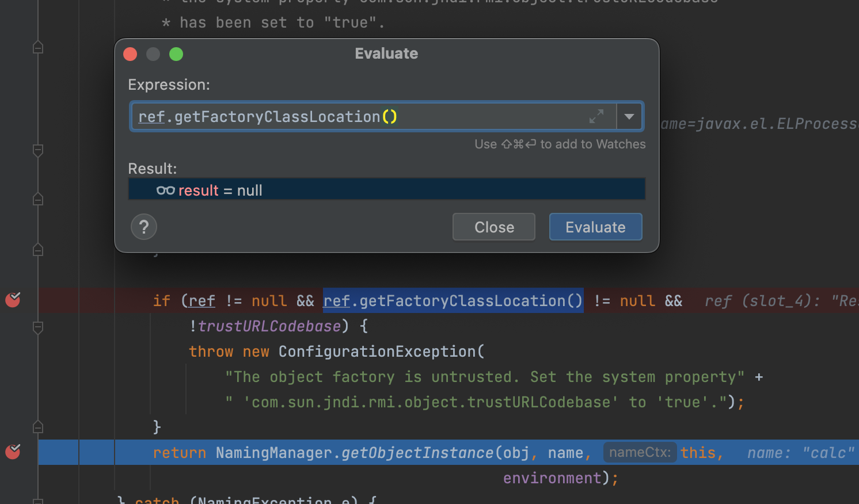Viewport: 859px width, 504px height.
Task: Open help with the question mark button
Action: pyautogui.click(x=144, y=227)
